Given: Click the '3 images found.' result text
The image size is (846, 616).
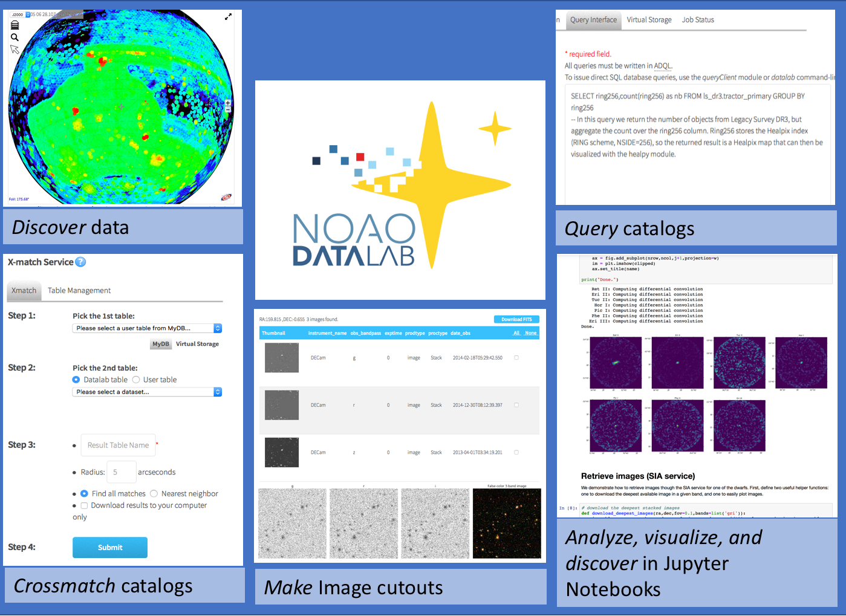Looking at the screenshot, I should (x=322, y=319).
